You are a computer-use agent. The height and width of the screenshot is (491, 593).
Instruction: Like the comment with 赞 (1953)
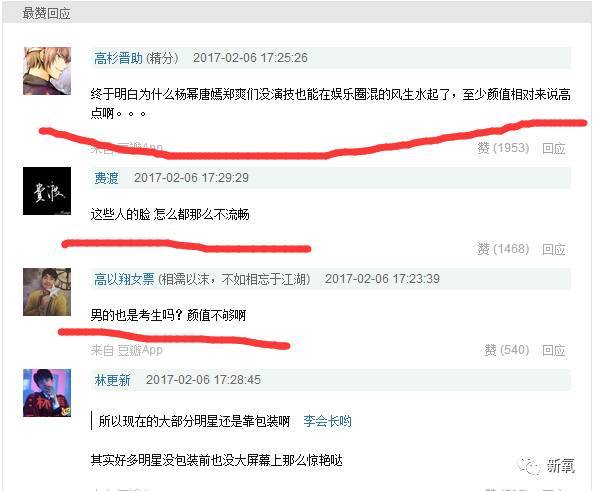tap(503, 148)
